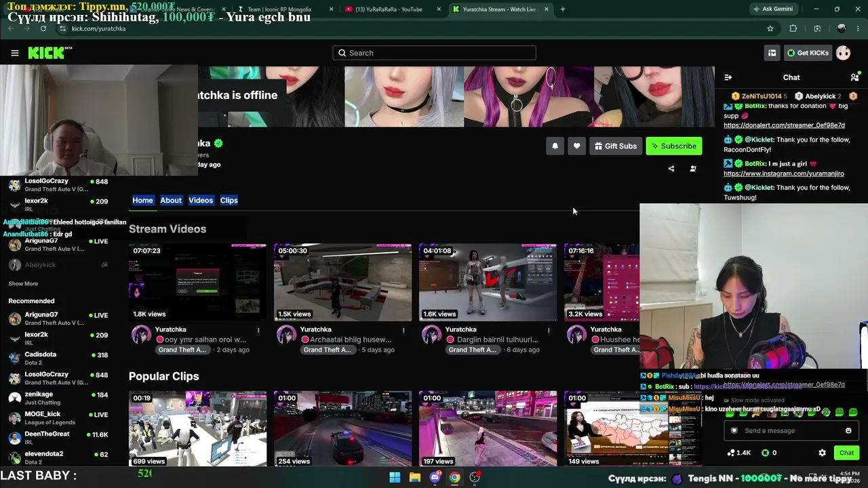Open LosolGoCrazy in the following list
The height and width of the screenshot is (488, 868).
58,185
